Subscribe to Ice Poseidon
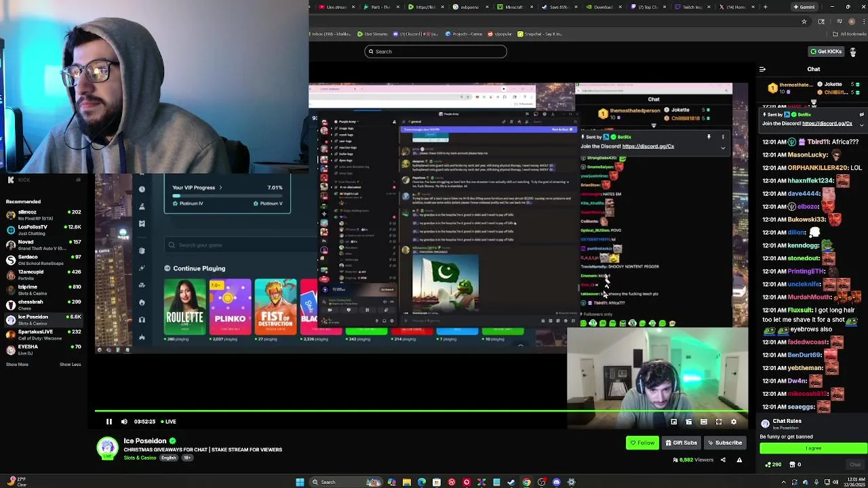The image size is (868, 488). 724,443
